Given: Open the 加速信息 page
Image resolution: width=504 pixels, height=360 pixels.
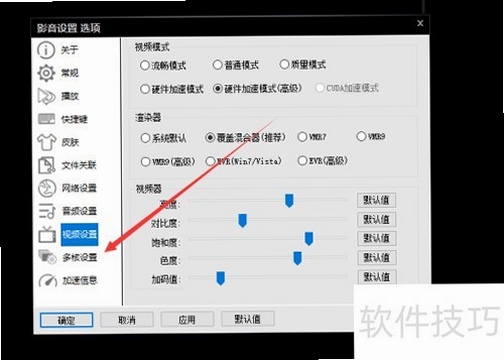Looking at the screenshot, I should [x=80, y=281].
